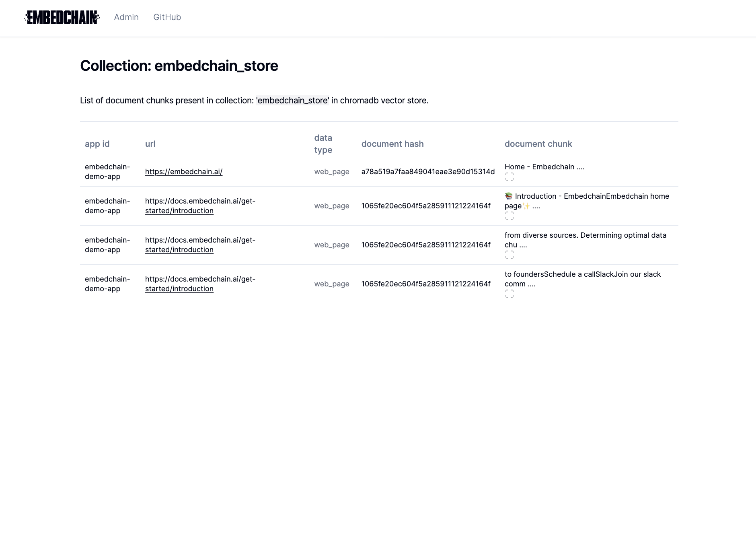This screenshot has height=541, width=756.
Task: Click the 'document hash' column header
Action: [392, 144]
